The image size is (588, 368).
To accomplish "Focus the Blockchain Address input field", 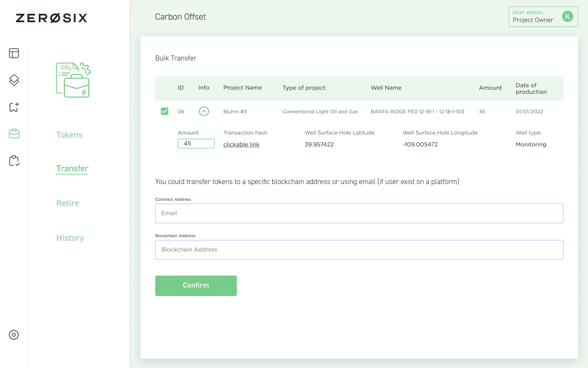I will point(359,250).
